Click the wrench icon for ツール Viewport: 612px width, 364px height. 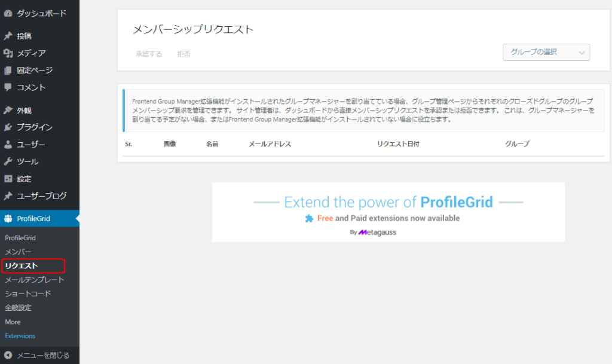[x=8, y=161]
